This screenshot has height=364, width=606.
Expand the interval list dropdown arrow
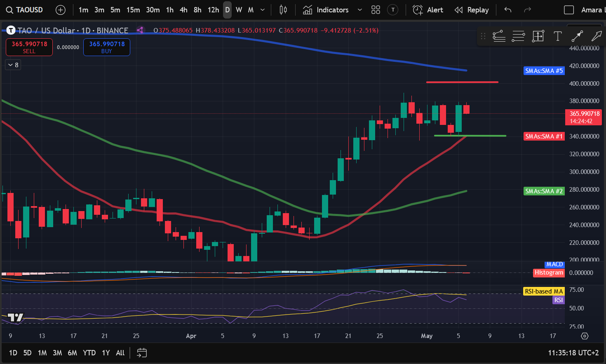263,10
